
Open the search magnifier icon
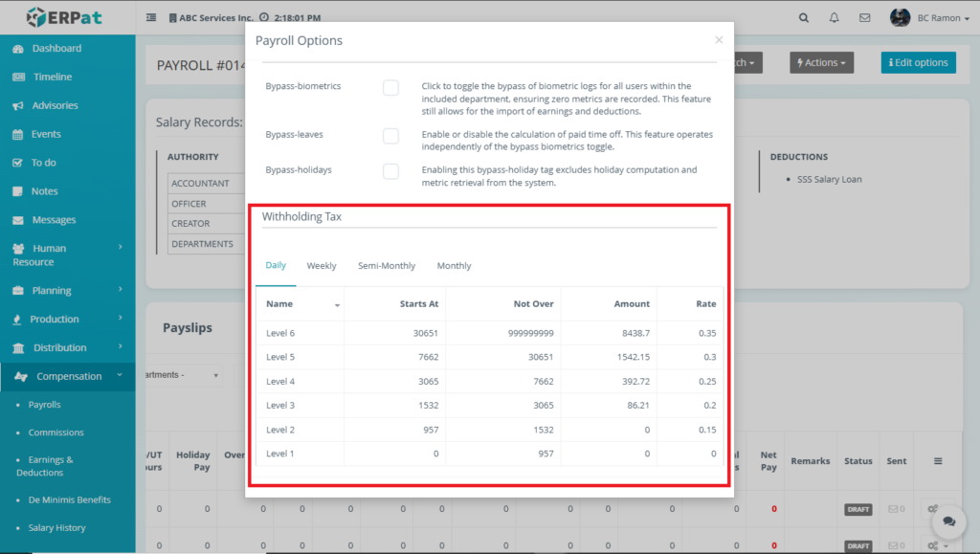click(804, 18)
